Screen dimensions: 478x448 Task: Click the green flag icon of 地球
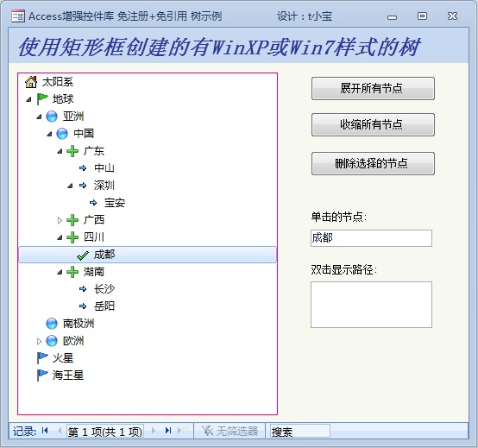(x=41, y=98)
